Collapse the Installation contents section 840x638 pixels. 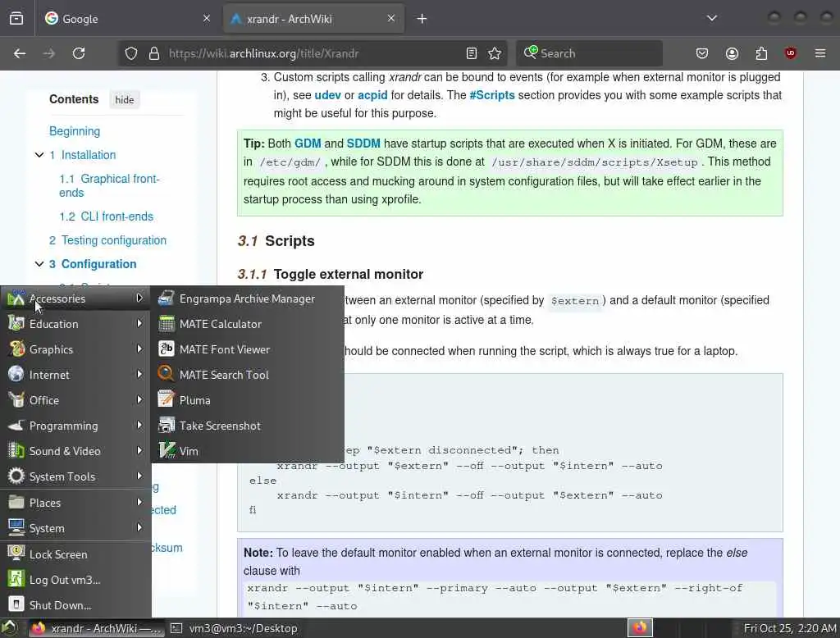point(39,155)
